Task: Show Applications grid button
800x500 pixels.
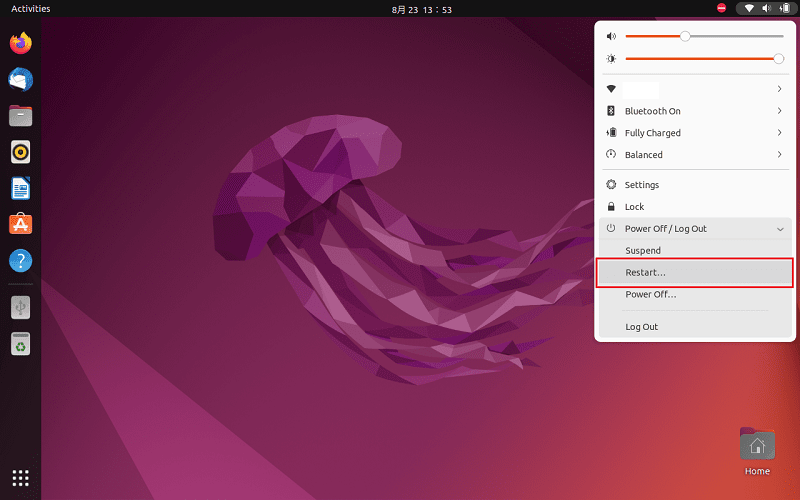Action: (20, 478)
